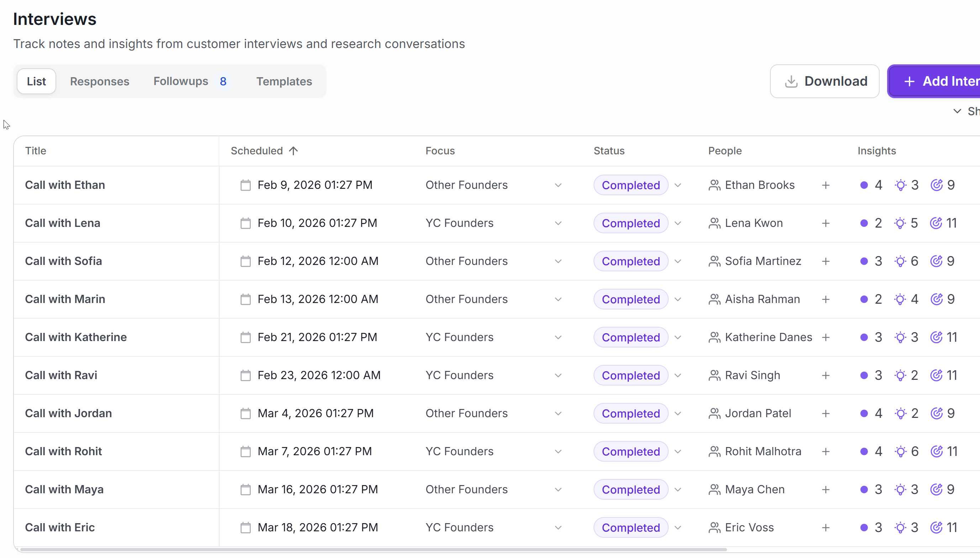Click the plus icon on Call with Lena row
The height and width of the screenshot is (558, 980).
coord(826,223)
